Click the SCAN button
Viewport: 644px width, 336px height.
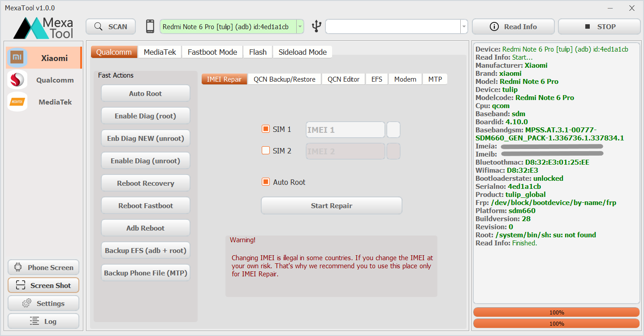click(111, 26)
